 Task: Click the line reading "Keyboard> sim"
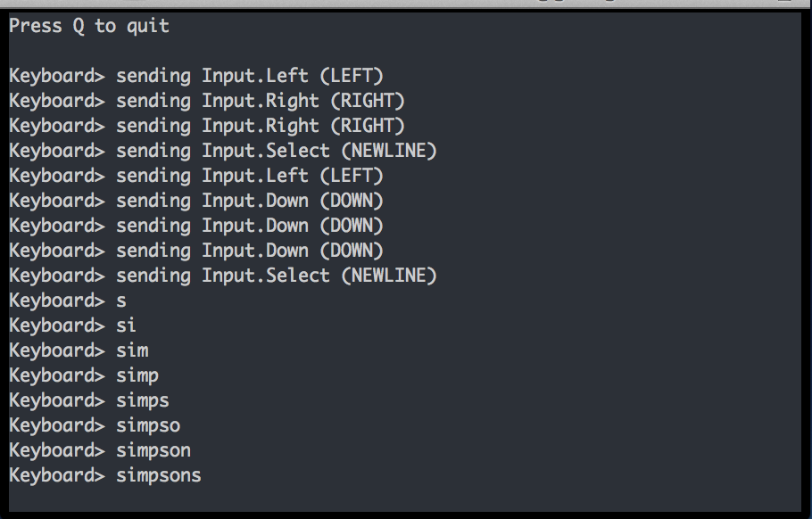[x=79, y=350]
